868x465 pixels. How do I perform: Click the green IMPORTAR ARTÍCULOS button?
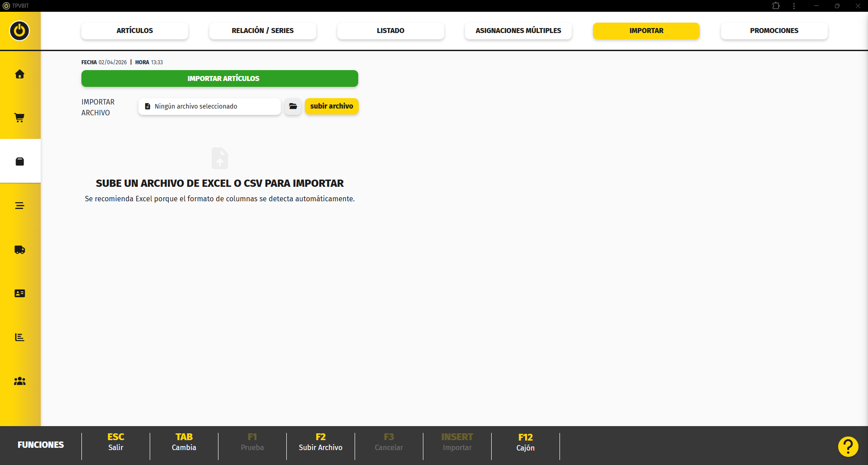[x=220, y=79]
